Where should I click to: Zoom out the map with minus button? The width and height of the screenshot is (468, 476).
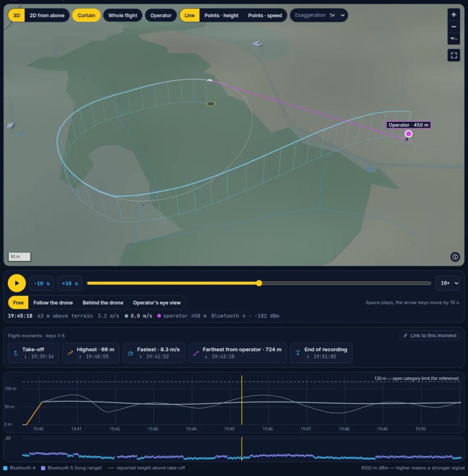coord(453,27)
